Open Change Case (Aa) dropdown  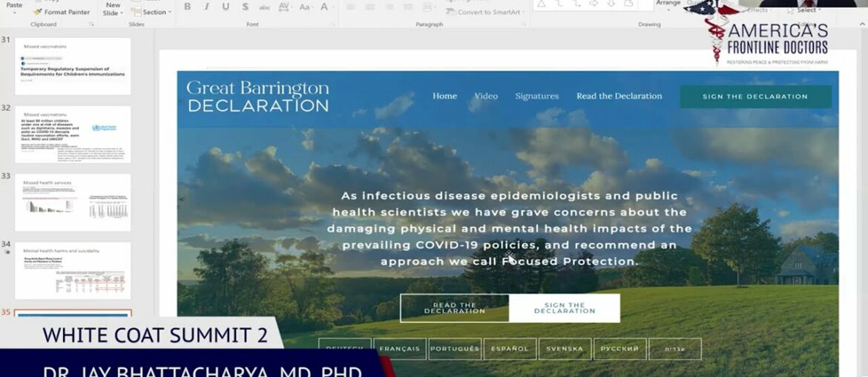point(306,7)
